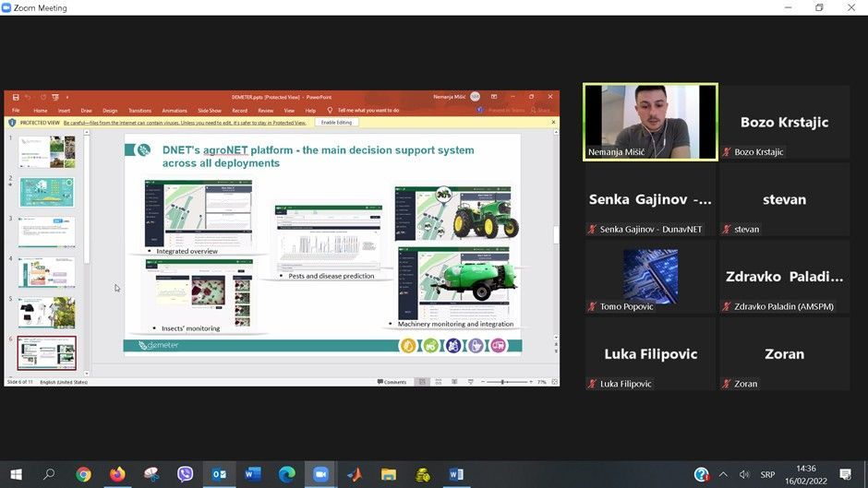Open Ribbon Display Options in PowerPoint
Viewport: 868px width, 488px height.
point(494,97)
